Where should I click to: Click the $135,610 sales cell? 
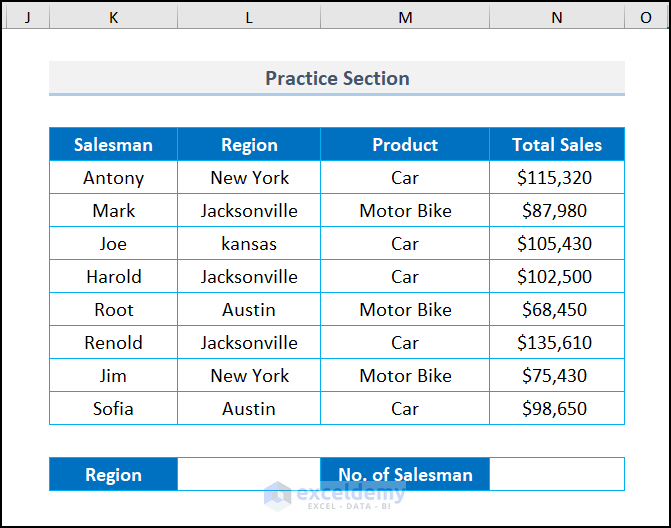pyautogui.click(x=557, y=343)
